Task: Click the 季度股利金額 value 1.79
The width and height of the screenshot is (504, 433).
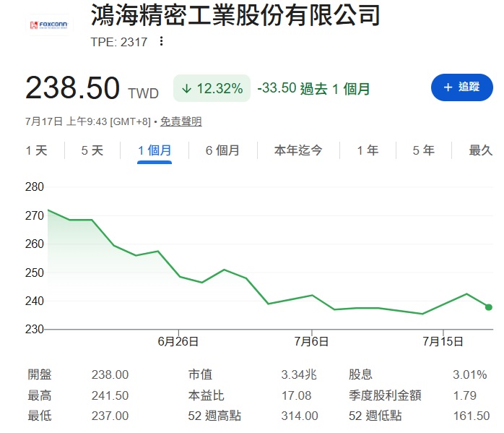Action: (465, 395)
